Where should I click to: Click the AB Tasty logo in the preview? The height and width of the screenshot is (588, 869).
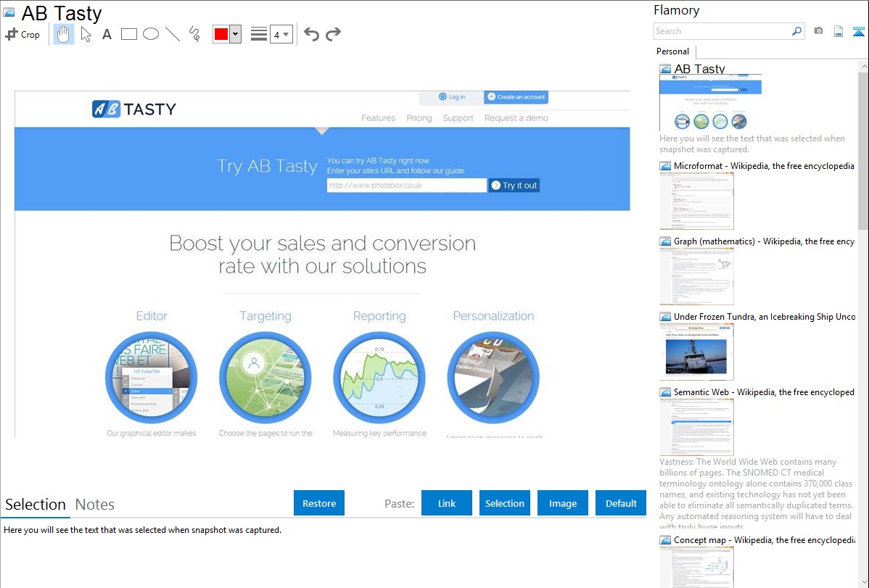click(x=134, y=109)
